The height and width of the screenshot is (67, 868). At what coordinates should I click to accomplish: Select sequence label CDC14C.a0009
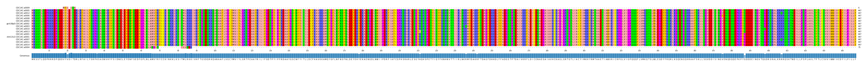[x=23, y=8]
